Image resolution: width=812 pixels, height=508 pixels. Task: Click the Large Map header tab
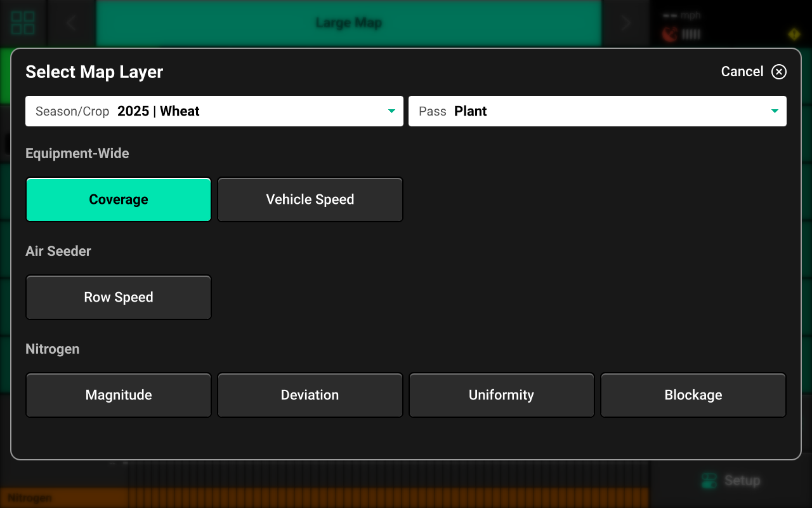pyautogui.click(x=348, y=23)
